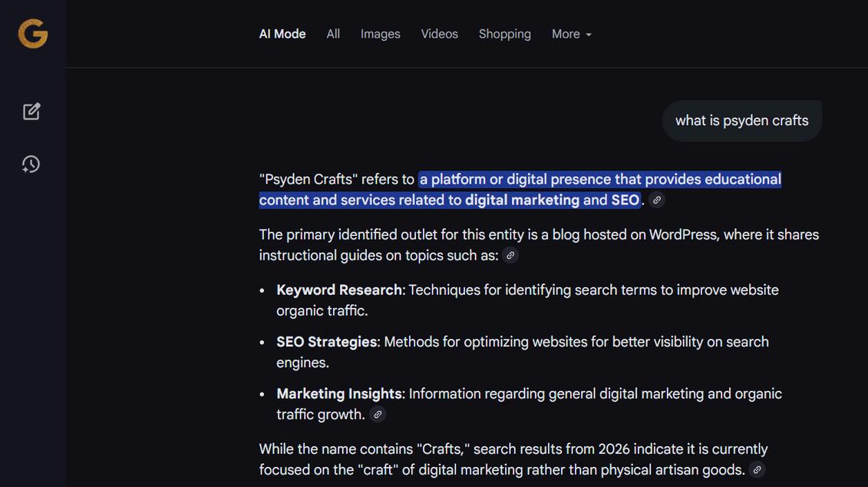Open source link icon after "SEO" sentence

click(657, 200)
